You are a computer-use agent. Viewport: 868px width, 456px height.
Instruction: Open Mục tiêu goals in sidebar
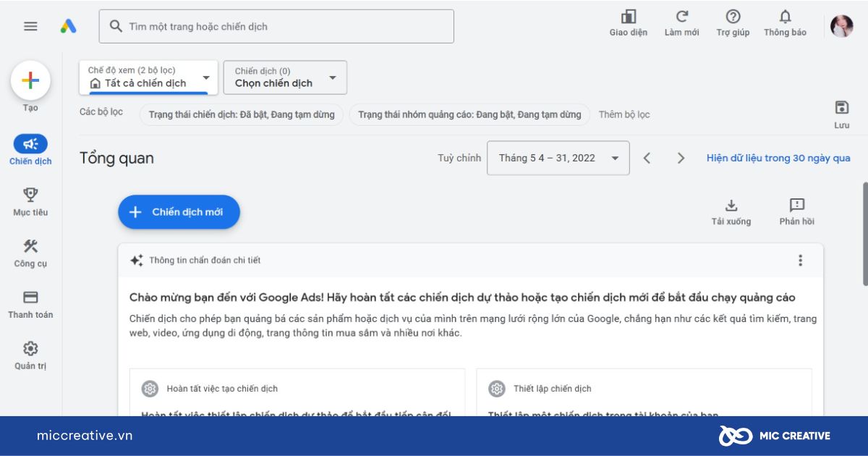30,201
